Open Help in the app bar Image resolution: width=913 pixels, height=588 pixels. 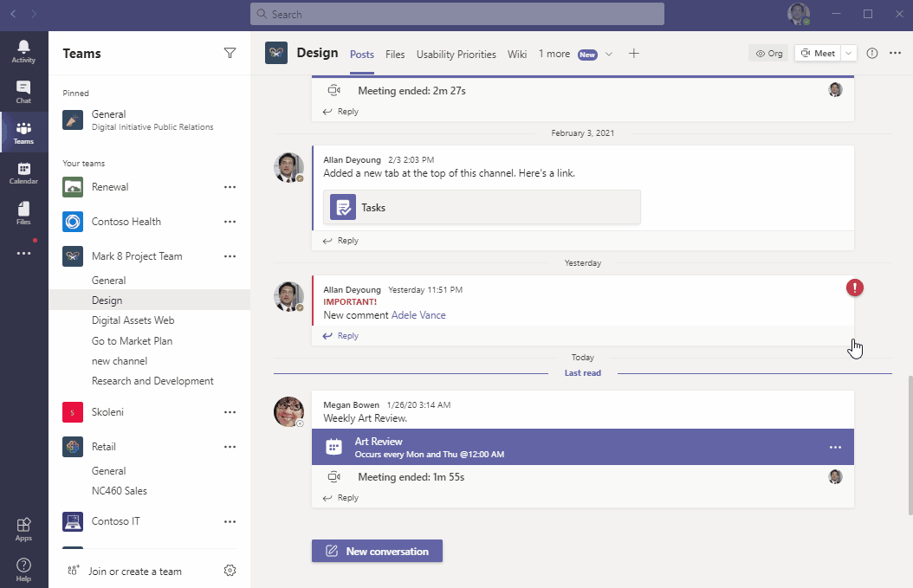click(x=23, y=570)
